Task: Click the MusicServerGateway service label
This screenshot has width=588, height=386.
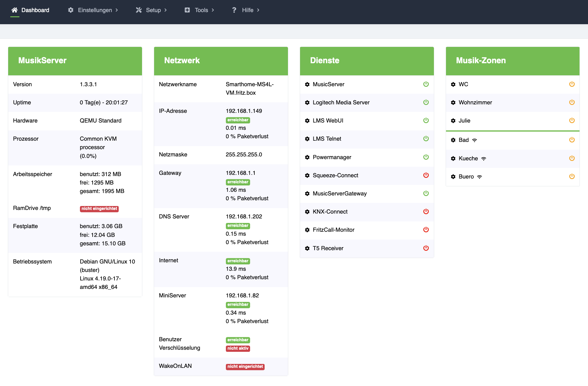Action: click(x=339, y=194)
